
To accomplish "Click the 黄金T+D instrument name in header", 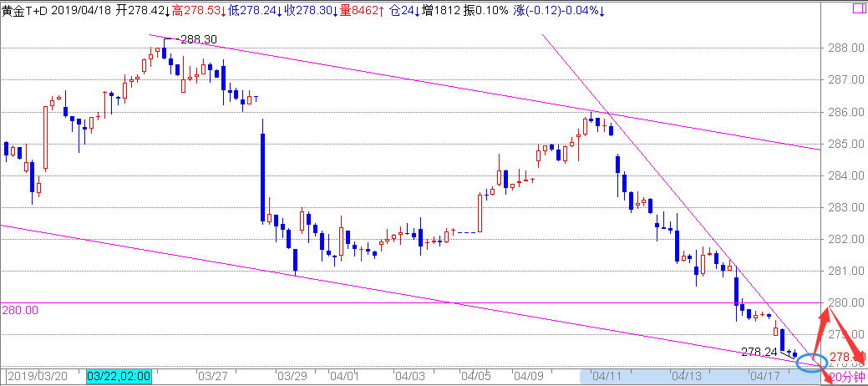I will 24,11.
